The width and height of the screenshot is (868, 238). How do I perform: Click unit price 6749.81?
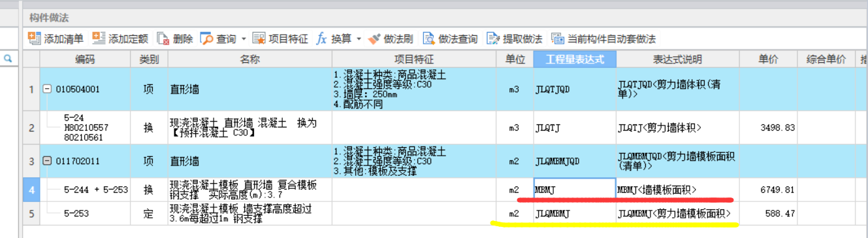(x=768, y=190)
